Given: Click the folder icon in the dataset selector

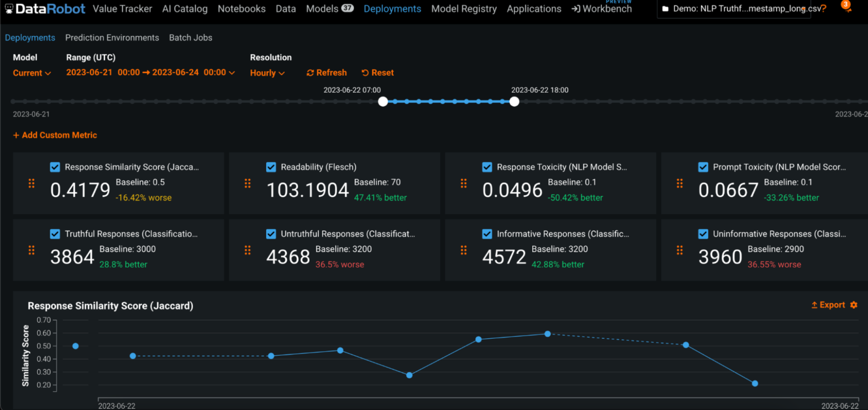Looking at the screenshot, I should pos(665,8).
